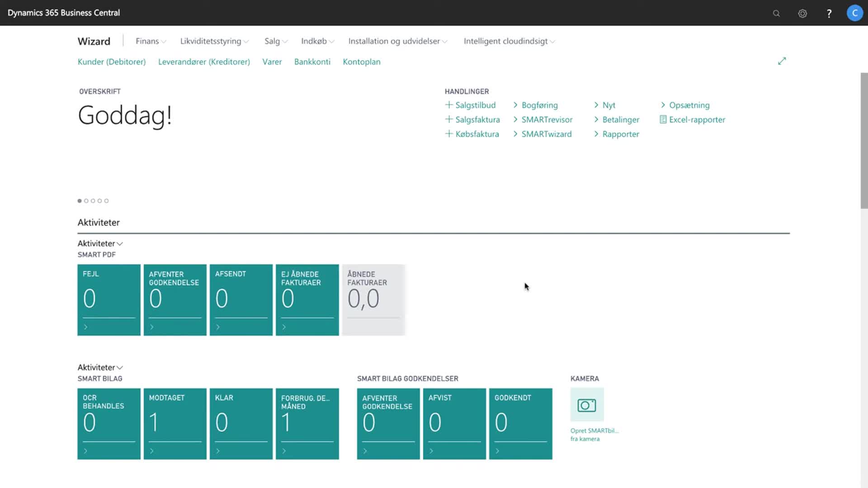Screen dimensions: 868x488
Task: Open the Bankkonti list
Action: point(312,61)
